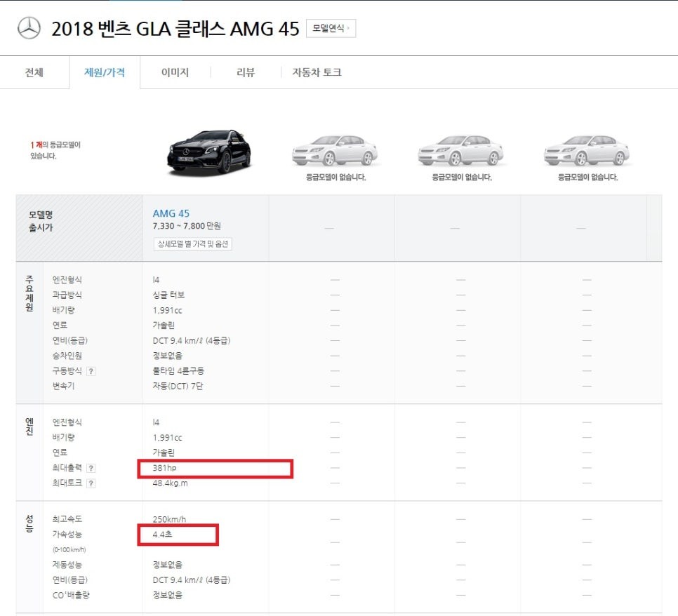This screenshot has height=616, width=678.
Task: Click the highlighted 4.4초 acceleration value
Action: click(x=161, y=534)
